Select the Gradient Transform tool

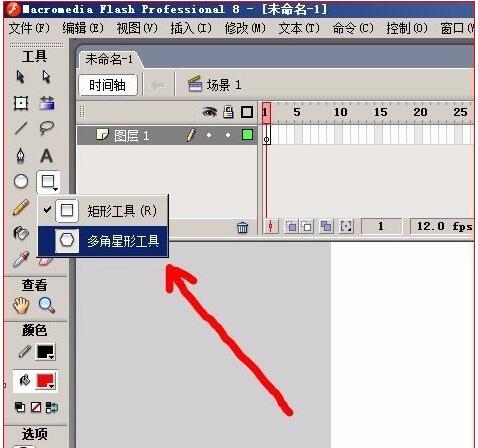(x=47, y=103)
